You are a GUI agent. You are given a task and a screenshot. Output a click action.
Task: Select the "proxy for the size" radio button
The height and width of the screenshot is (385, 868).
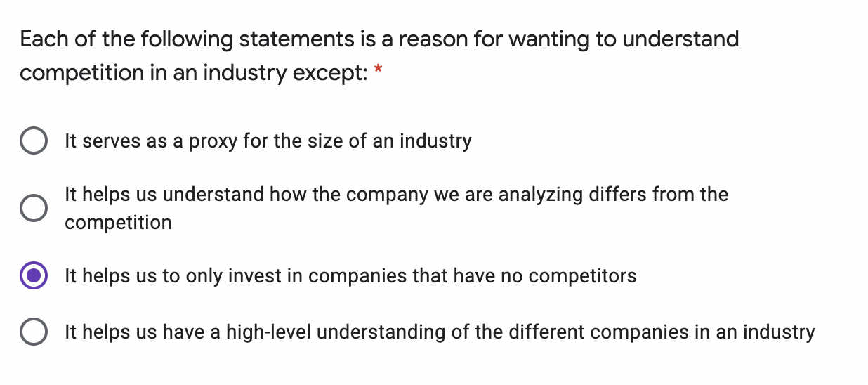coord(33,141)
